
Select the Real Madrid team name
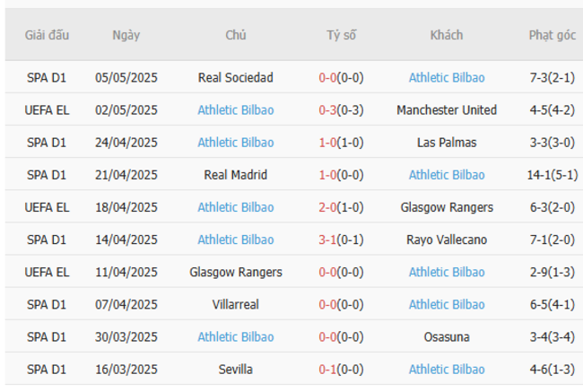coord(236,175)
